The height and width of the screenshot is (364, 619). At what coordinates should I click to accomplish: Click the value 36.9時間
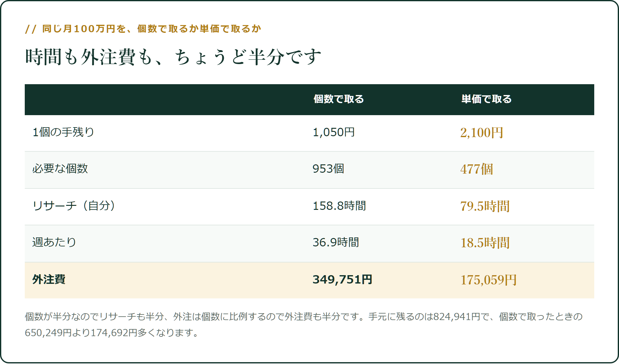pyautogui.click(x=336, y=242)
